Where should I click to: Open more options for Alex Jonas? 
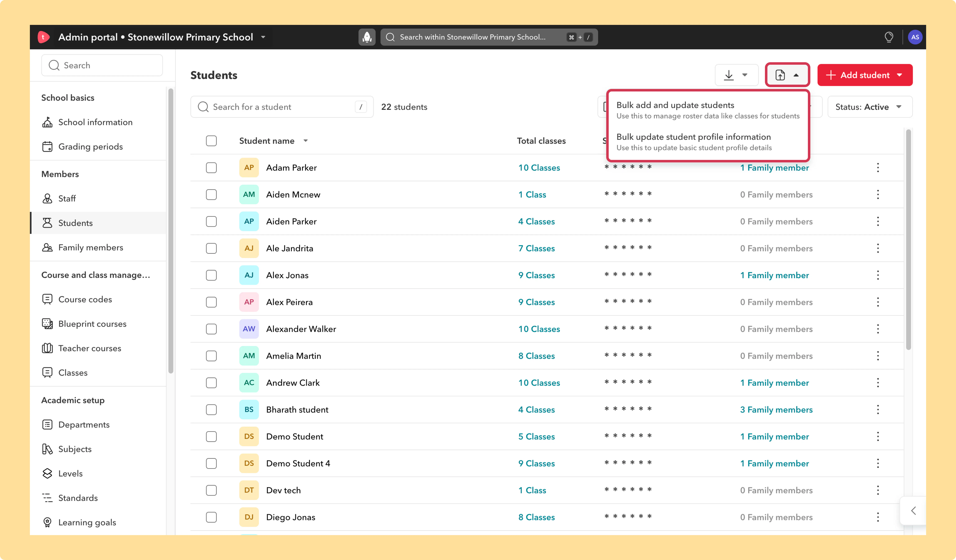(878, 275)
